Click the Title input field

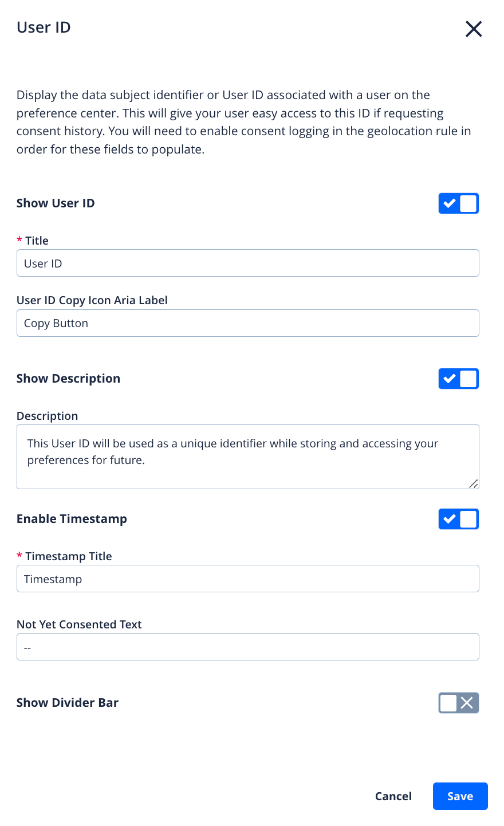[x=247, y=263]
